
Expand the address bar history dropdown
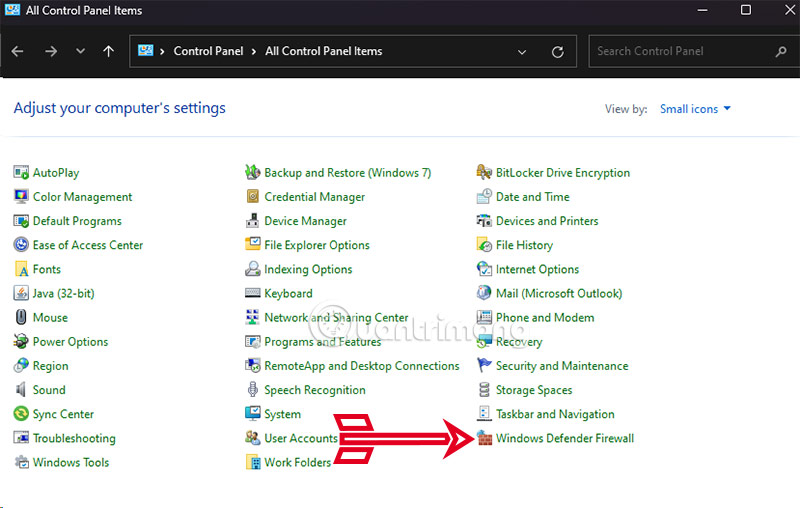521,52
